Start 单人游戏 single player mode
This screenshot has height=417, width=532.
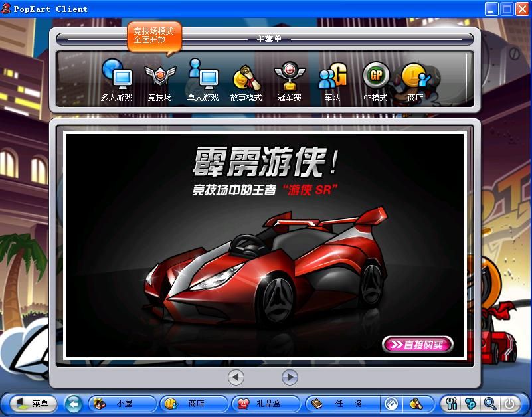[x=203, y=80]
